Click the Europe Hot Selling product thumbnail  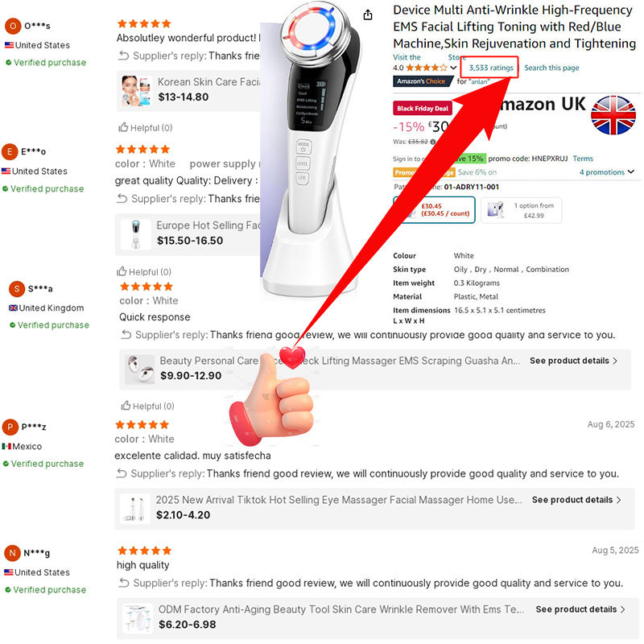click(135, 233)
